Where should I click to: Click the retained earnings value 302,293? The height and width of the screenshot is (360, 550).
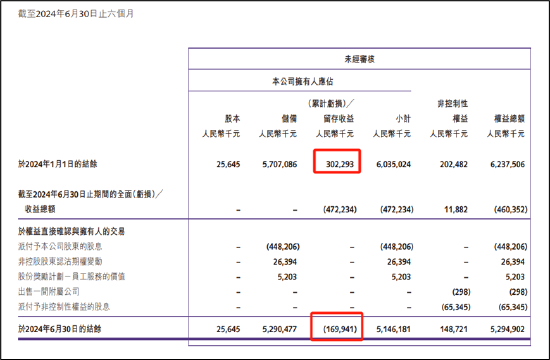click(340, 164)
